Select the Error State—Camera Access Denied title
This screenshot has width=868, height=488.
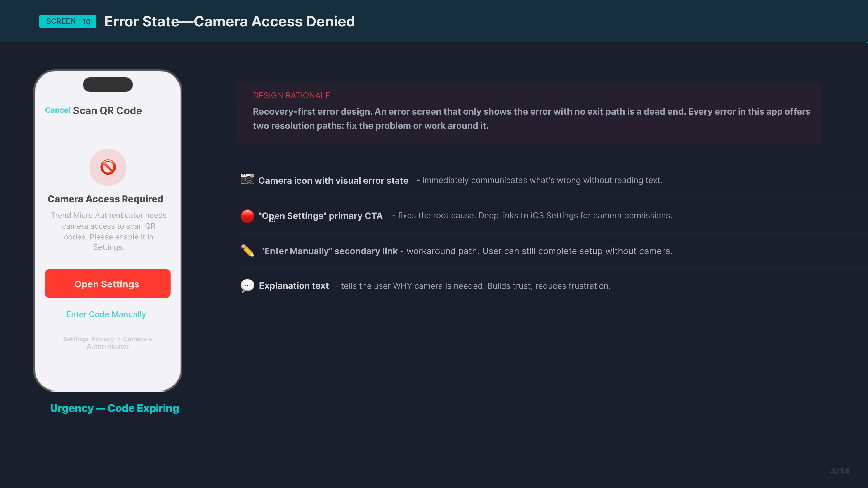pos(229,21)
